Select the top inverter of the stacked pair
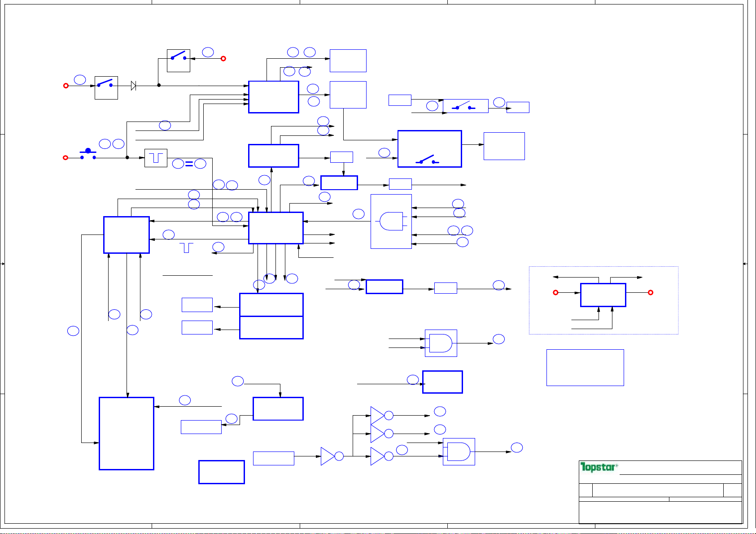756x534 pixels. 377,416
